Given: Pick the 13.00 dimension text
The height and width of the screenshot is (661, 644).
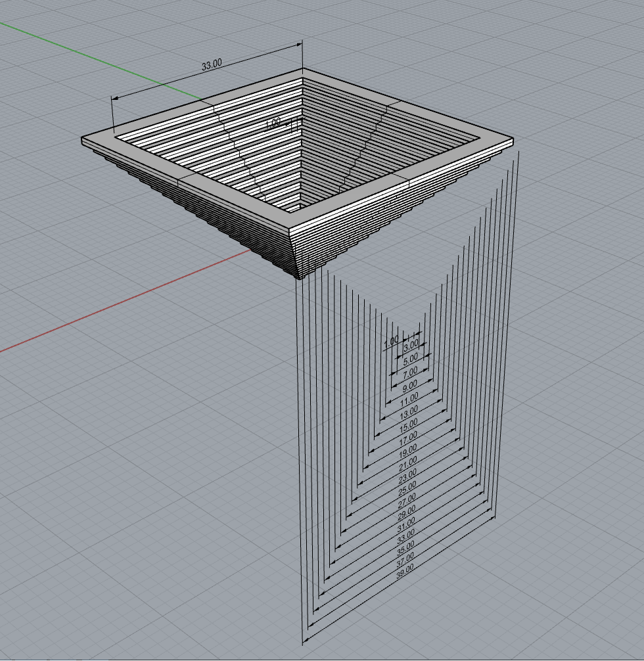Looking at the screenshot, I should click(x=409, y=413).
